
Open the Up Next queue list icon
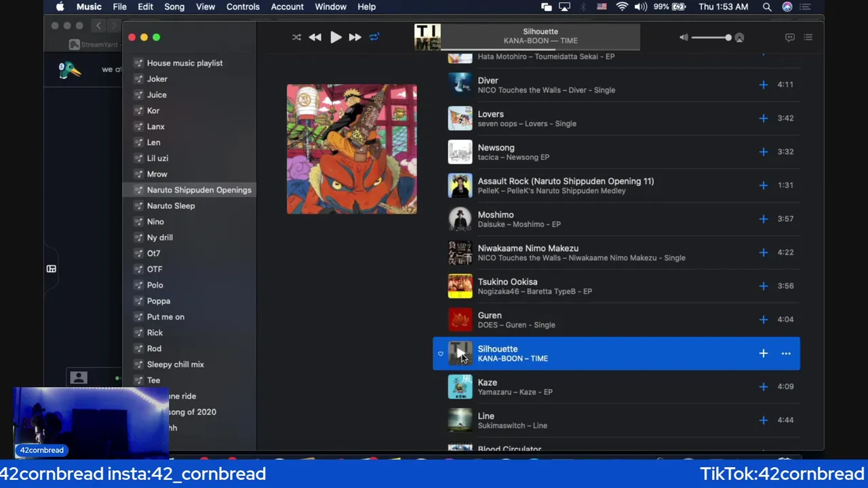pos(808,37)
